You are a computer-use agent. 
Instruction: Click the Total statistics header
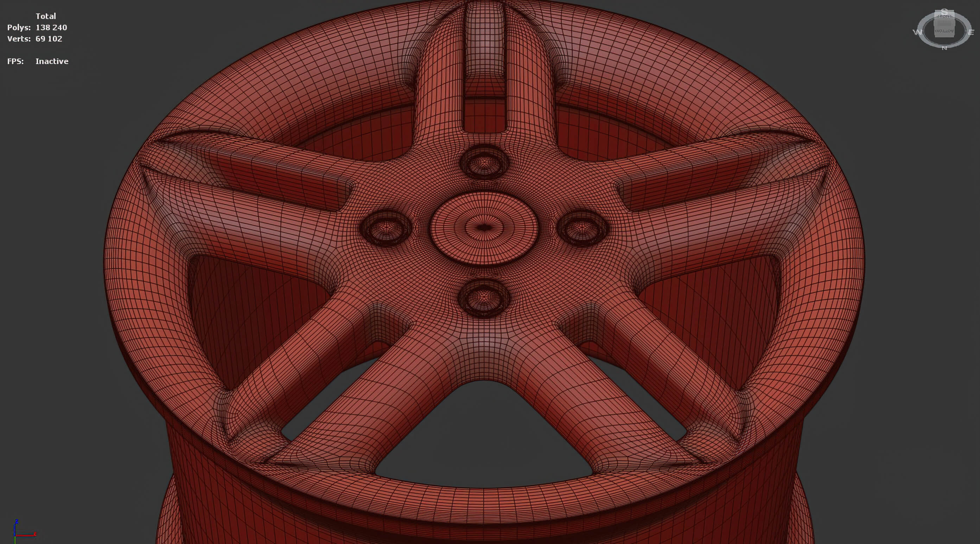[x=46, y=16]
